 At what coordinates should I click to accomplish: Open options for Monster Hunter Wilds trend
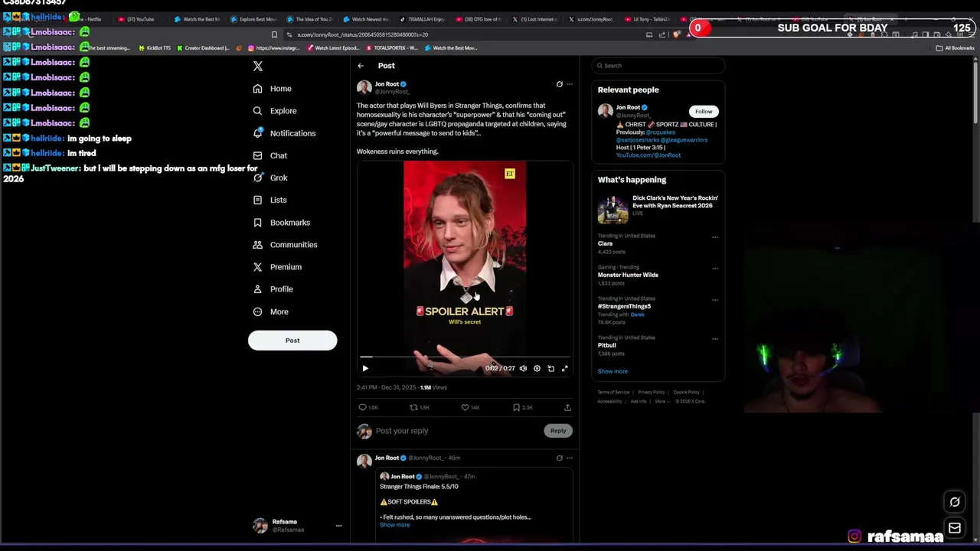(715, 269)
